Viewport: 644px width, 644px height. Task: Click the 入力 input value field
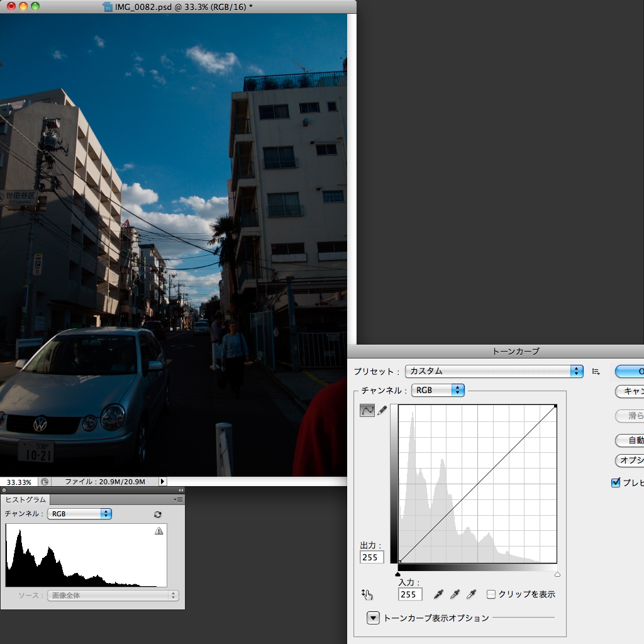tap(409, 594)
